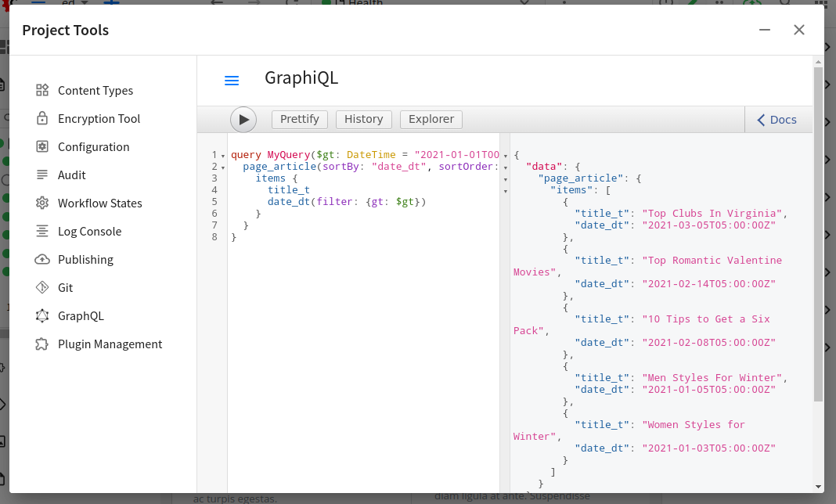Click "2021-03-05T05:00:00Z" date value
The width and height of the screenshot is (836, 504).
pos(708,225)
